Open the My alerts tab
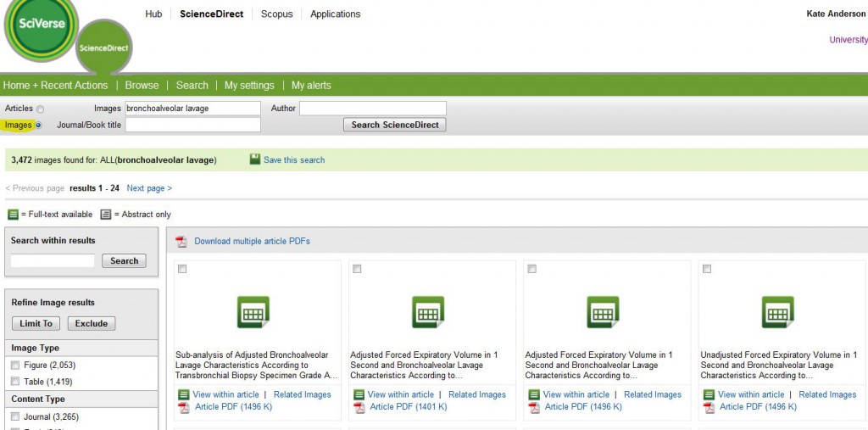The image size is (868, 430). click(311, 86)
